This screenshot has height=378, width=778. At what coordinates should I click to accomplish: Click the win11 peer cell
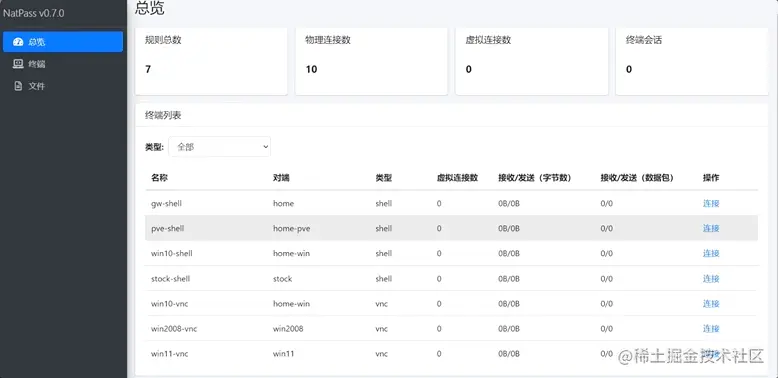[282, 354]
